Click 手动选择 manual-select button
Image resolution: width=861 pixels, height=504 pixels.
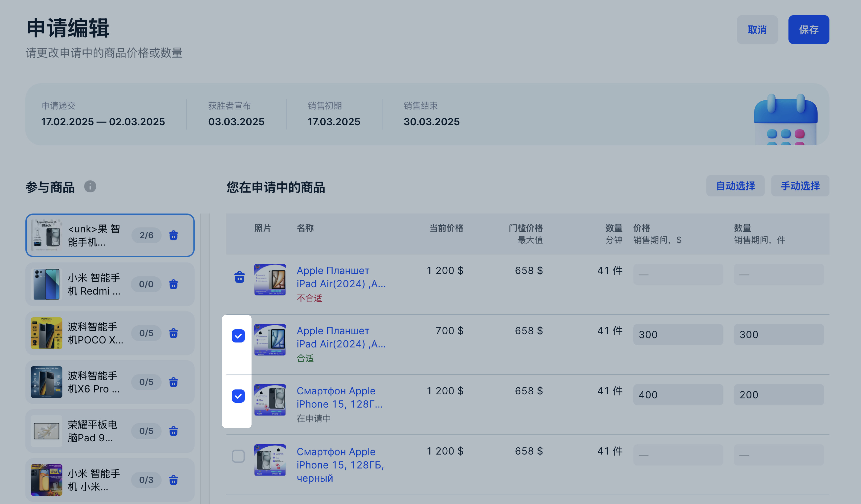[x=800, y=186]
